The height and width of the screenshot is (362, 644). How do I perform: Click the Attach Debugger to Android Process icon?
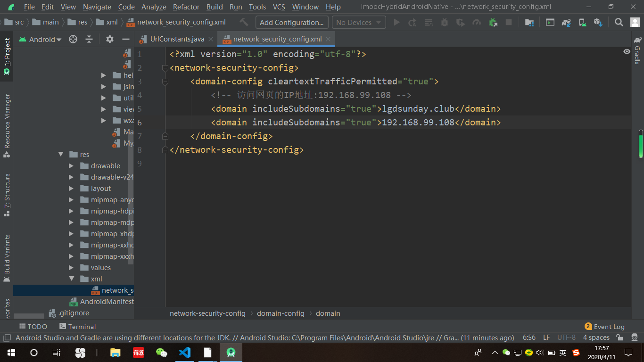(493, 22)
